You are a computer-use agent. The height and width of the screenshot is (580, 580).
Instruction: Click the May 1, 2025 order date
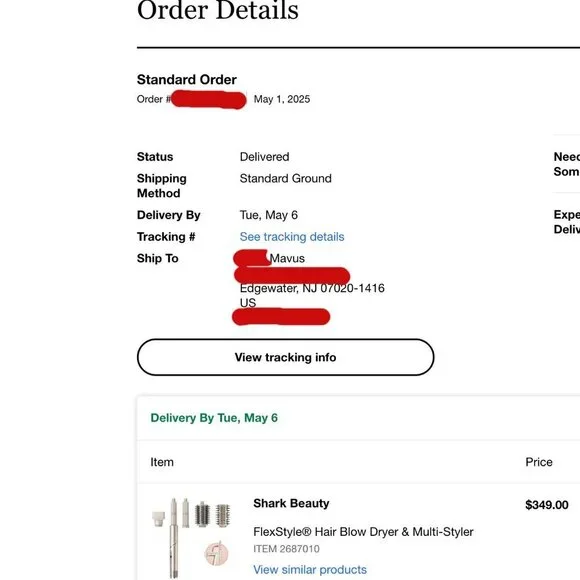point(282,99)
